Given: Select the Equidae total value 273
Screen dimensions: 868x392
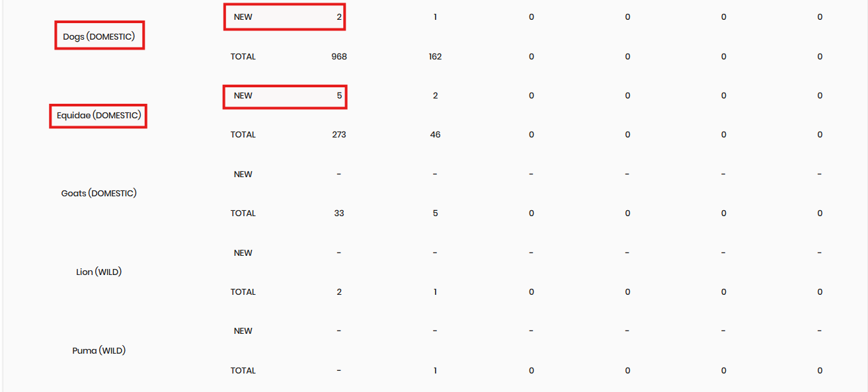Looking at the screenshot, I should click(339, 135).
